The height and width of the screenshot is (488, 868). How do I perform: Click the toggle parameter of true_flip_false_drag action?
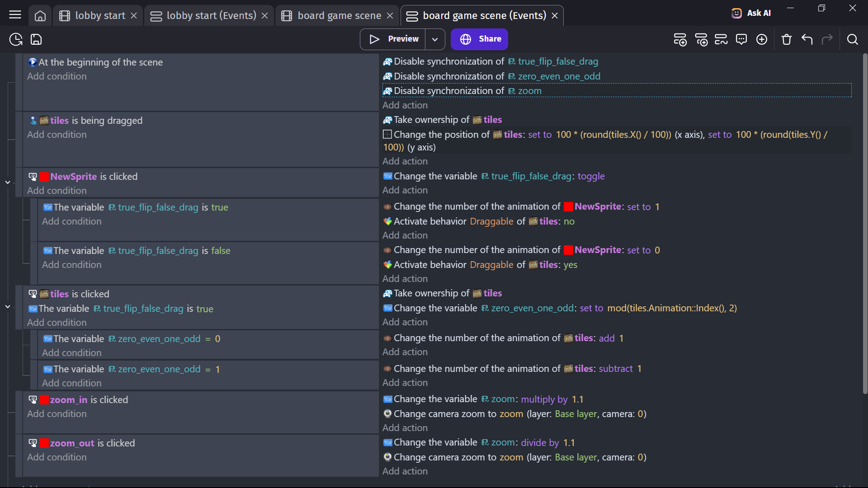pos(590,176)
